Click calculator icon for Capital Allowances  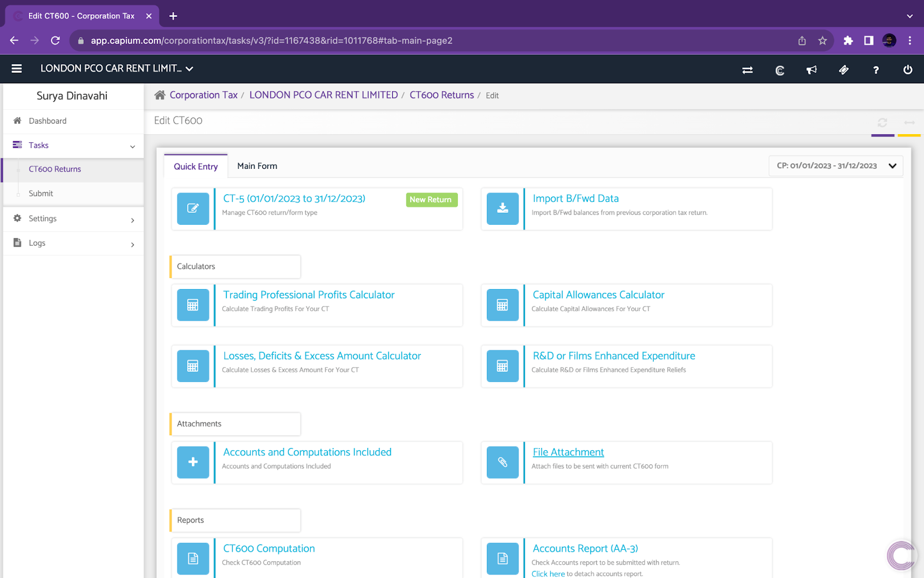point(502,305)
